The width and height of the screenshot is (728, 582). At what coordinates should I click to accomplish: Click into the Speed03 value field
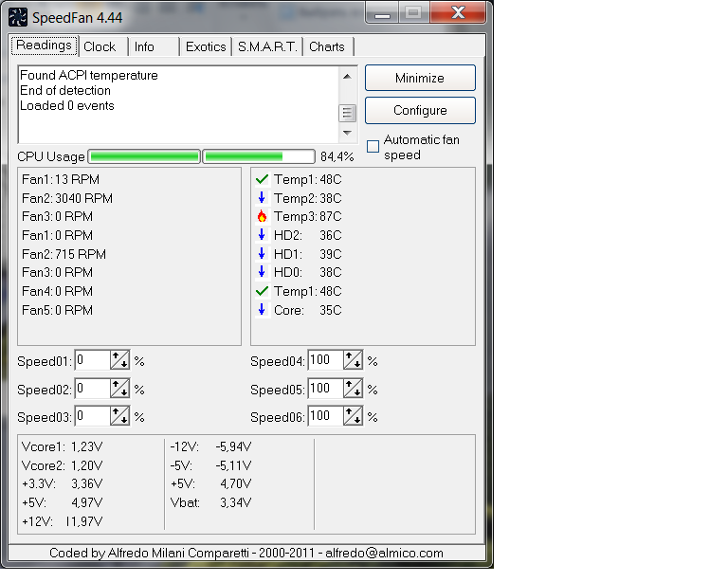coord(92,416)
